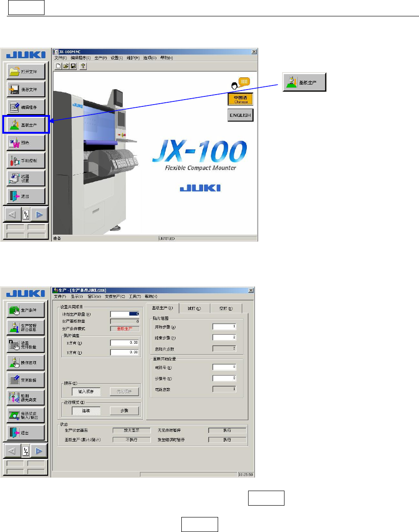The width and height of the screenshot is (419, 532).
Task: Open 手动控制 (manual control) sidebar button
Action: pos(26,161)
